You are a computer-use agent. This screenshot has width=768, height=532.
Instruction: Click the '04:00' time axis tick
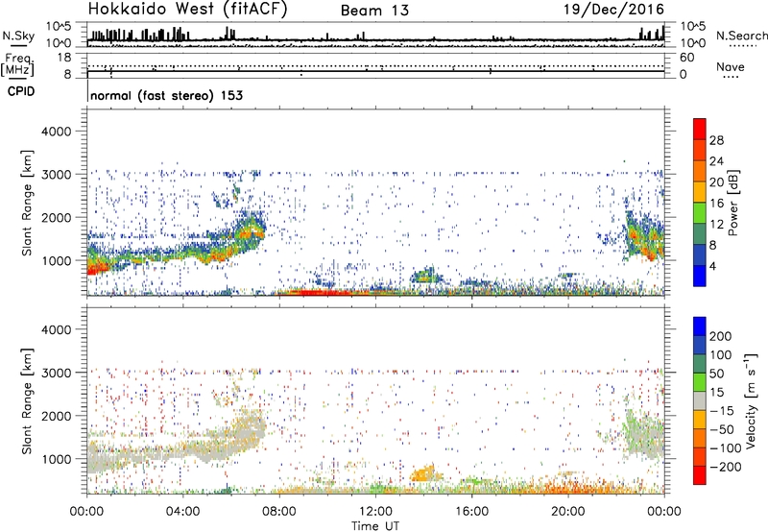(183, 512)
